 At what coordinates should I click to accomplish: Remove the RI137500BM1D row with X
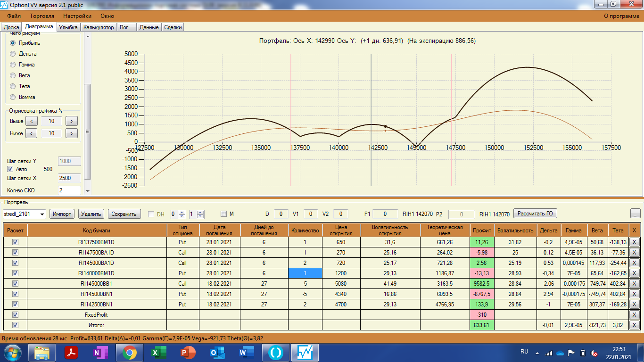point(635,242)
